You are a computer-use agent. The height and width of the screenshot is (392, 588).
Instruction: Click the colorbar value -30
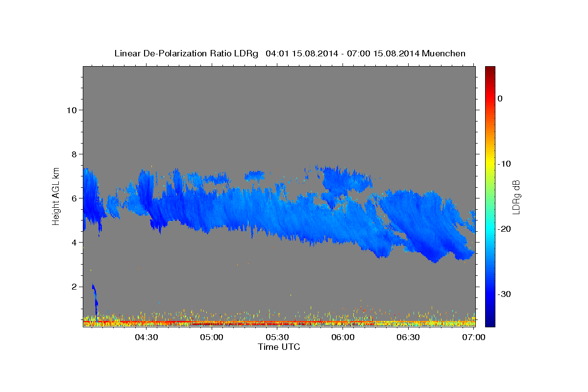tap(504, 294)
